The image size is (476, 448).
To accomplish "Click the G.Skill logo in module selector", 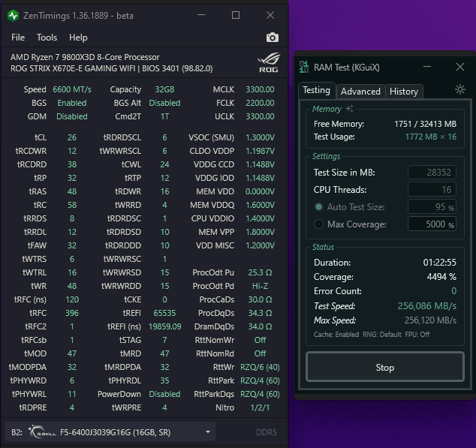I will click(x=42, y=432).
